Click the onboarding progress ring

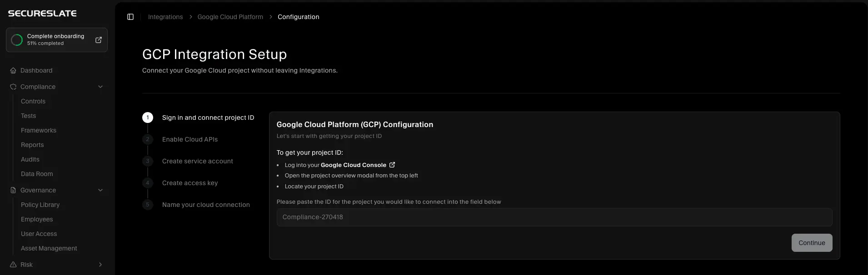(17, 40)
